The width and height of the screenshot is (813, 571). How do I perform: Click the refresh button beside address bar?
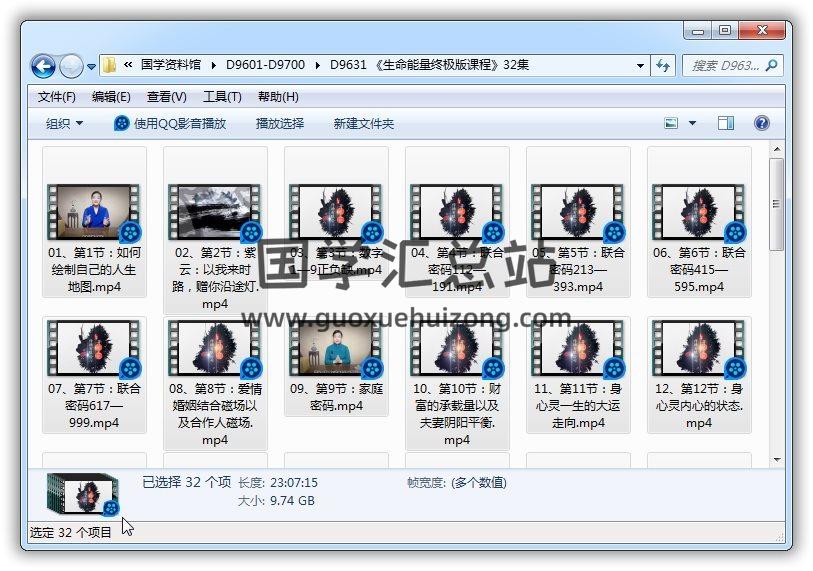(663, 65)
